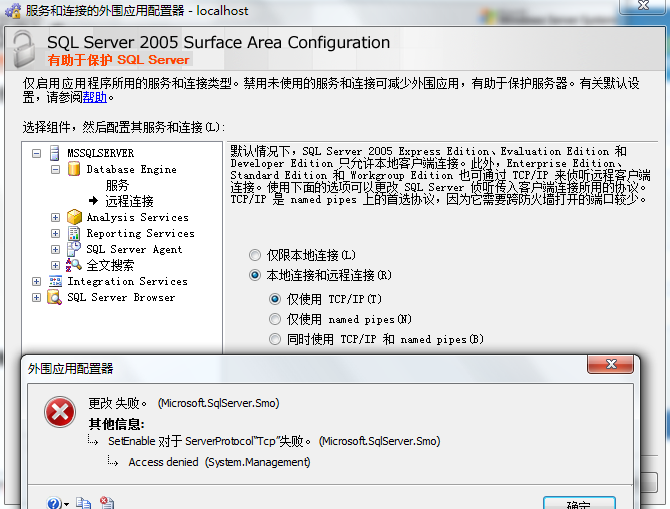The image size is (670, 509).
Task: Expand the Reporting Services node
Action: [x=56, y=233]
